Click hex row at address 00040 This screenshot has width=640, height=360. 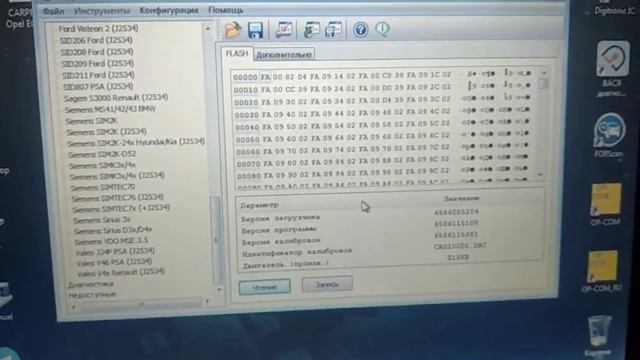(x=383, y=124)
